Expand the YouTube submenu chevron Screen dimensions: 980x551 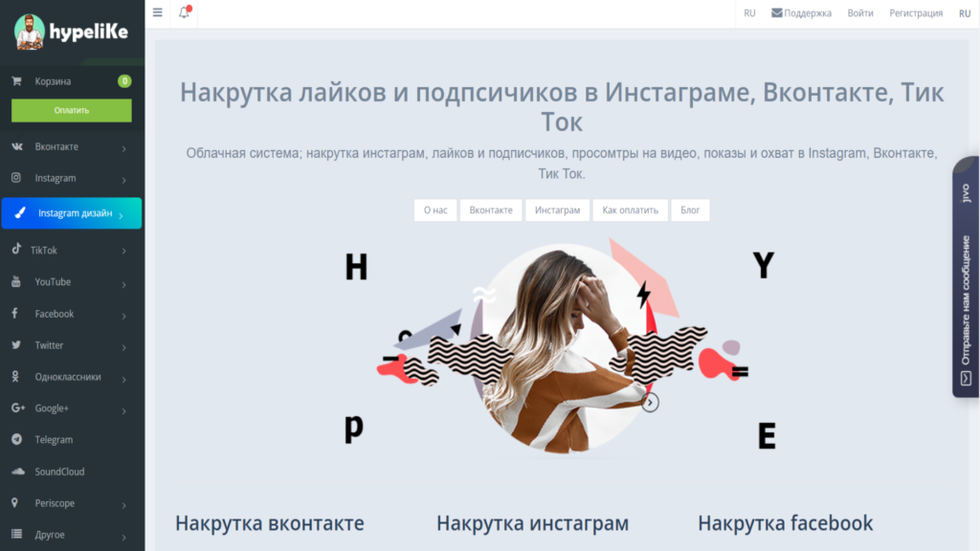[x=124, y=284]
